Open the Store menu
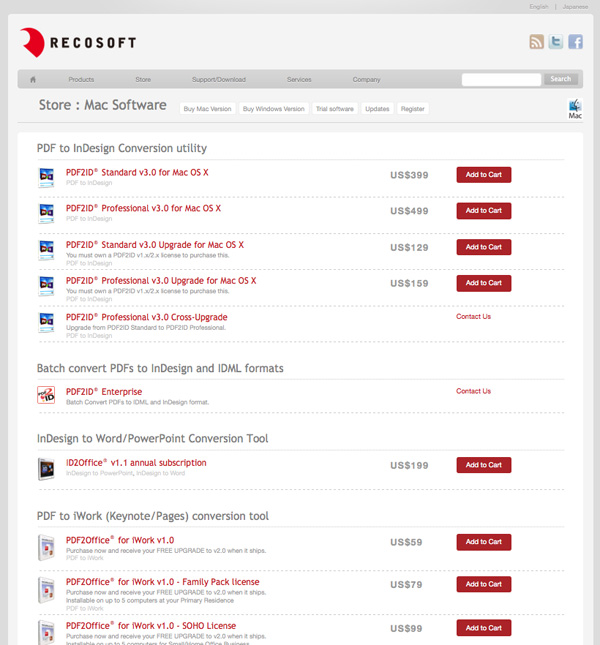 (x=143, y=79)
